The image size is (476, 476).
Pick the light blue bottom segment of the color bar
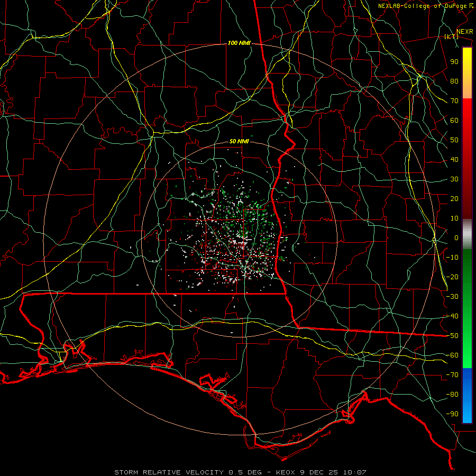[x=467, y=407]
